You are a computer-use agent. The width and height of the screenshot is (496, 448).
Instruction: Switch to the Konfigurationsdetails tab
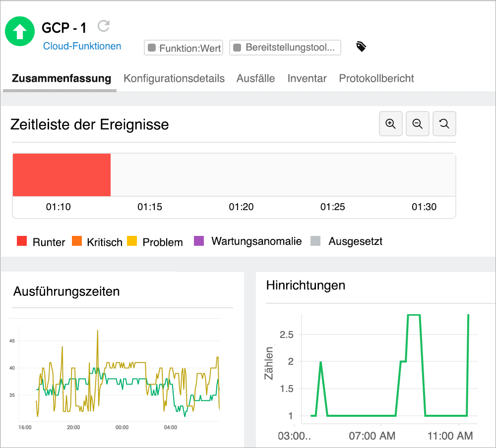coord(174,78)
